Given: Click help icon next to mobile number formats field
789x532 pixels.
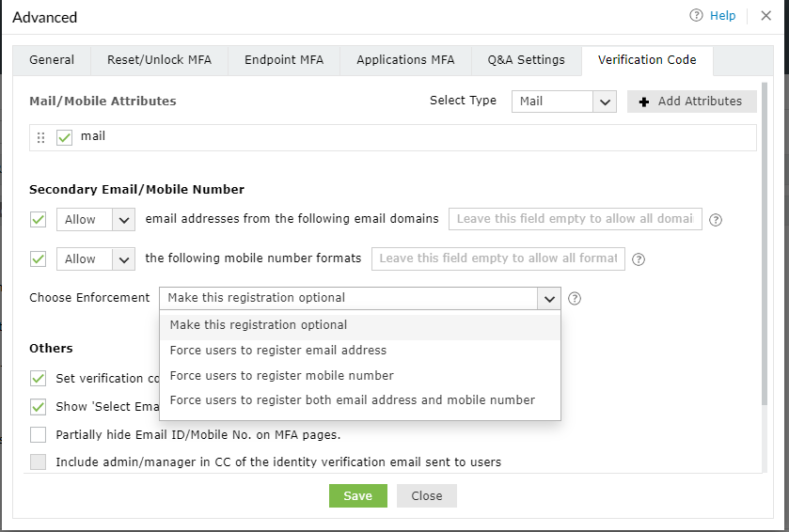Looking at the screenshot, I should tap(639, 259).
